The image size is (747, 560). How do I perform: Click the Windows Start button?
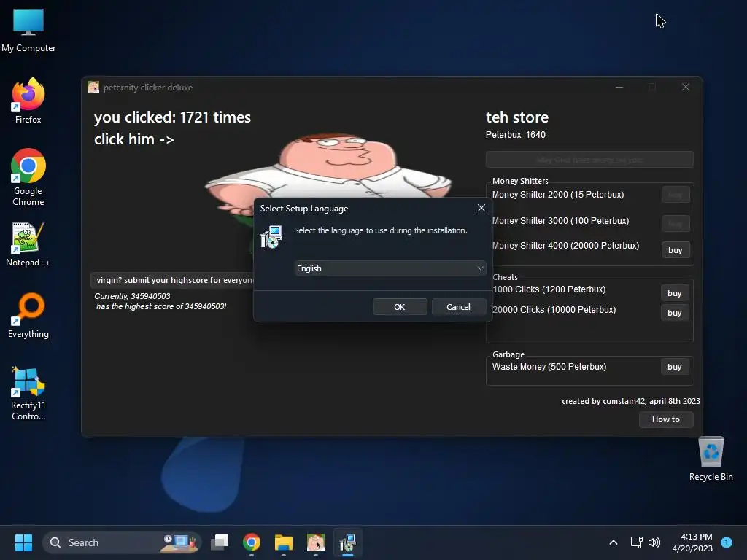[23, 542]
